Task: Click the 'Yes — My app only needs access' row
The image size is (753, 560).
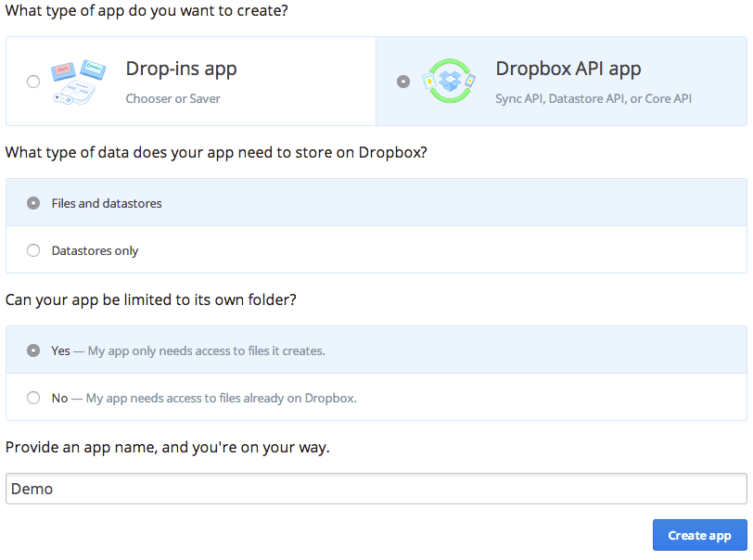Action: click(x=278, y=350)
